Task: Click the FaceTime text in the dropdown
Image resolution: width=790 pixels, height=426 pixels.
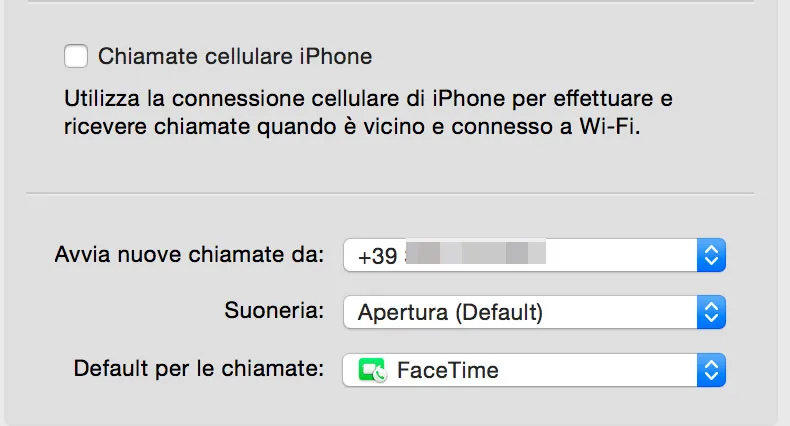Action: [x=448, y=371]
